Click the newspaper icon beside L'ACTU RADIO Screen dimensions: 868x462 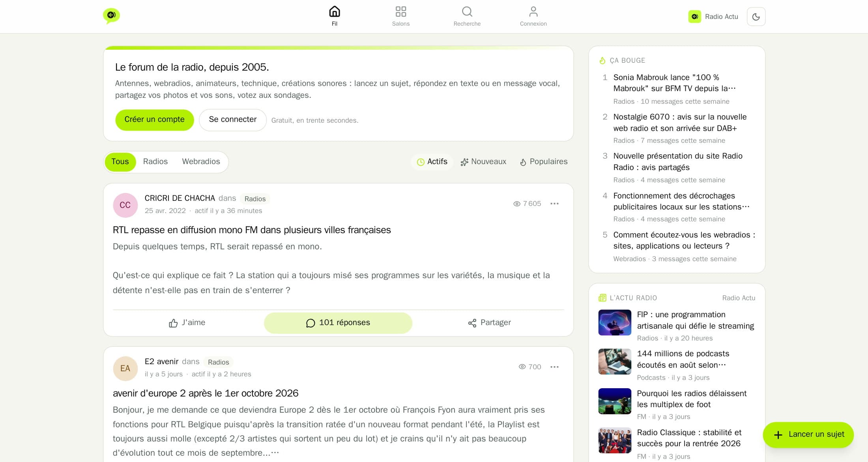[602, 298]
